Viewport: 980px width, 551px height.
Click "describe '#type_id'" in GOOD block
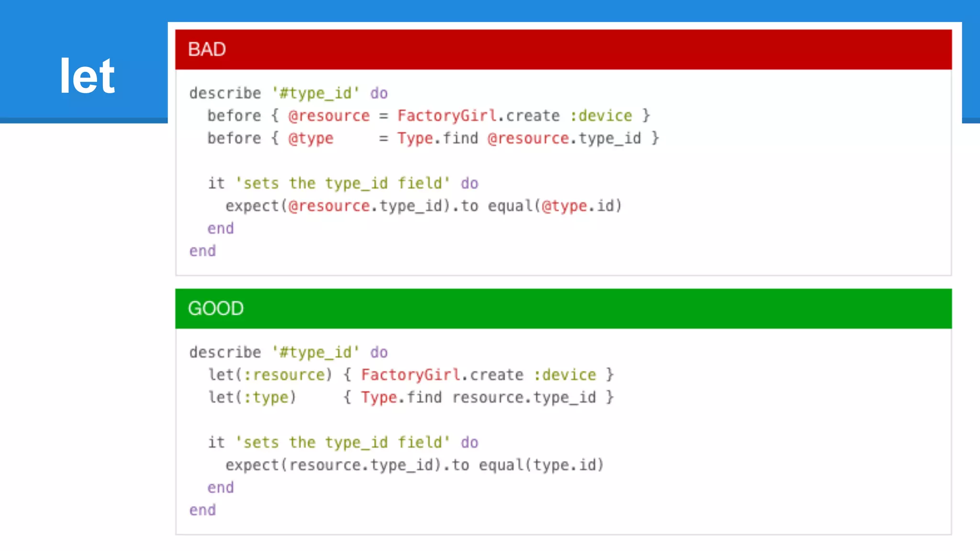[274, 353]
